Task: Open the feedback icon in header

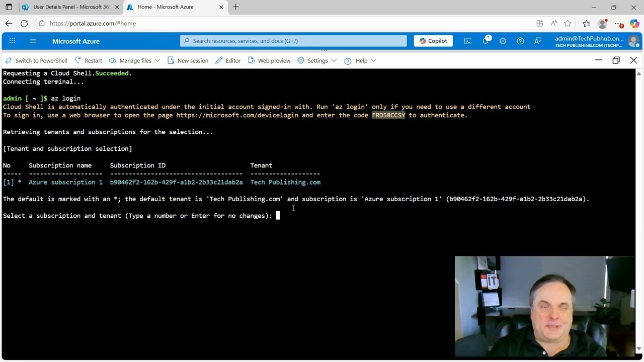Action: [x=538, y=41]
